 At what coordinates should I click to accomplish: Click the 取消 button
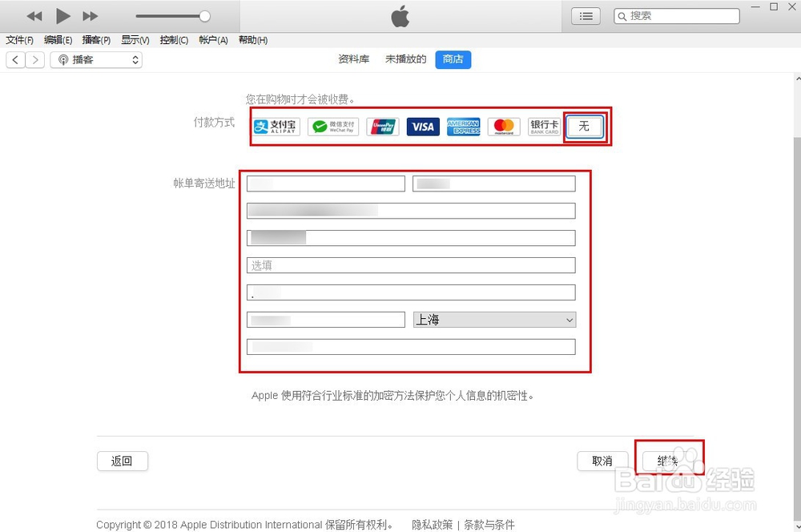tap(602, 461)
